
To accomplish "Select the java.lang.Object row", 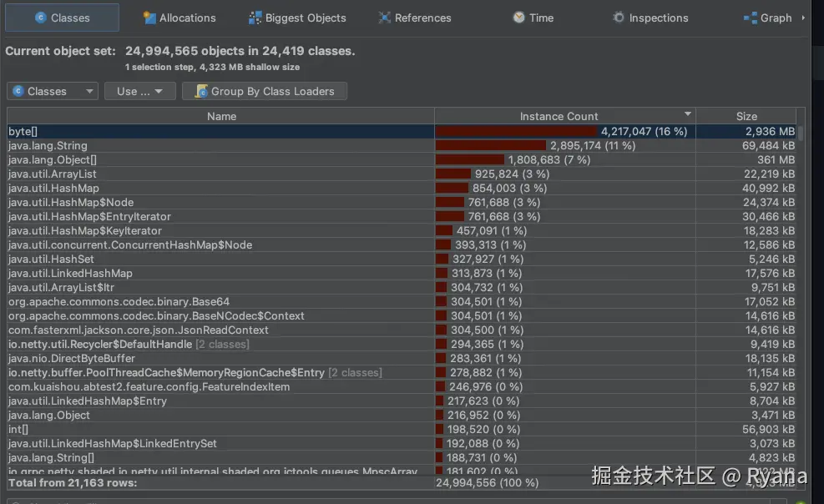I will point(402,415).
